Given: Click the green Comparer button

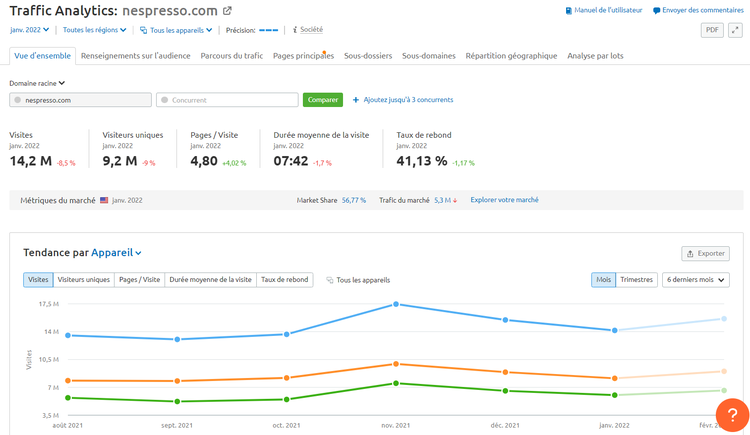Looking at the screenshot, I should click(323, 100).
